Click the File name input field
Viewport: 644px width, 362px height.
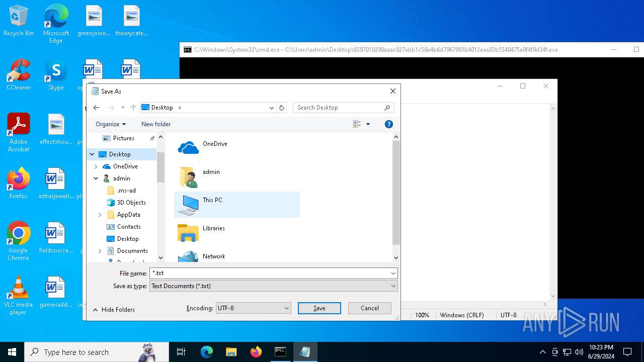[x=269, y=273]
